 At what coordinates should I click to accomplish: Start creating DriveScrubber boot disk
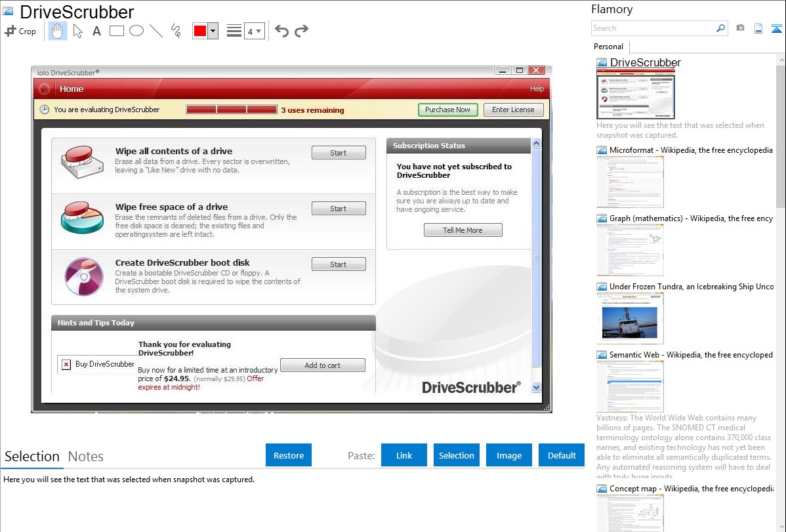click(x=339, y=264)
